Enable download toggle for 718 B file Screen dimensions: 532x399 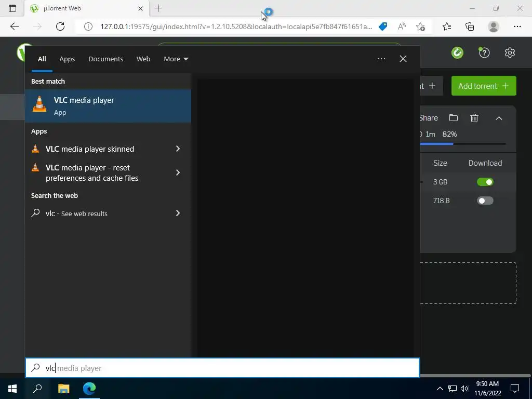click(485, 201)
